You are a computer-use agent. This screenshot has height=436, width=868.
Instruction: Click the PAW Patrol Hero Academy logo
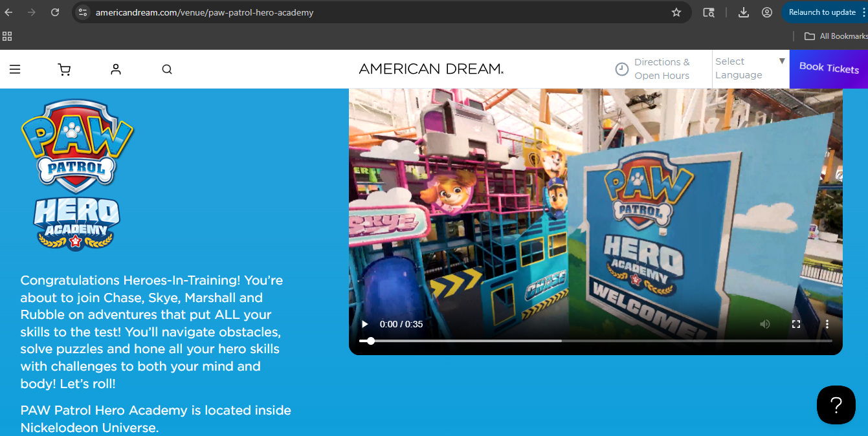pos(77,175)
